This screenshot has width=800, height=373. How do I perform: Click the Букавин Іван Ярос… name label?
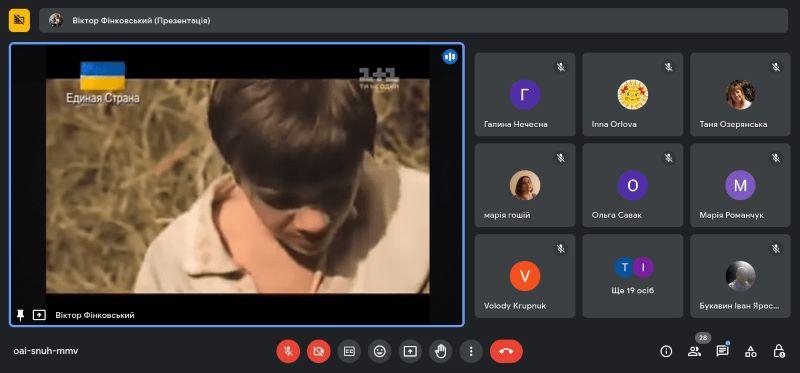point(739,306)
